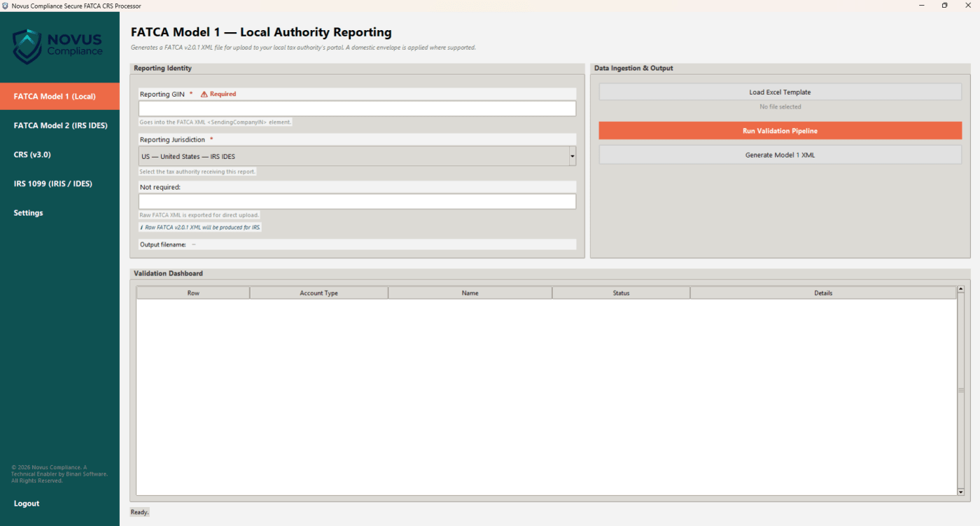The height and width of the screenshot is (526, 980).
Task: Click the 'Raw FATCA XML is exported' hint
Action: 199,215
